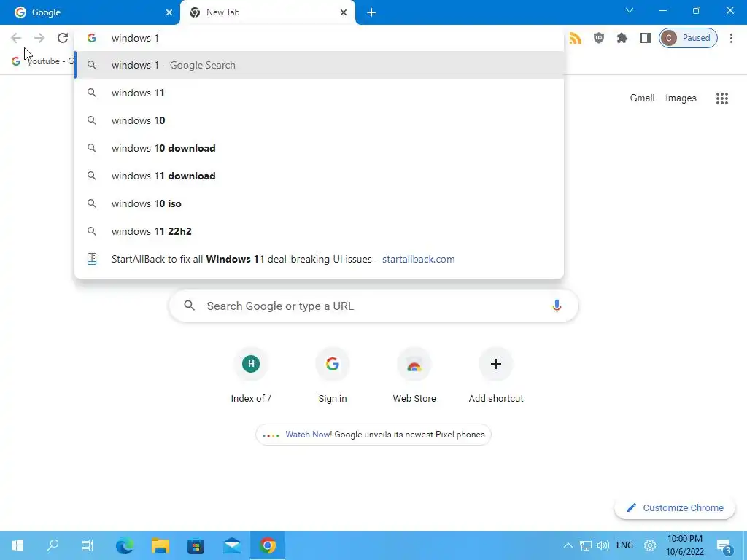Click the Customize Chrome button
The height and width of the screenshot is (560, 747).
point(675,507)
